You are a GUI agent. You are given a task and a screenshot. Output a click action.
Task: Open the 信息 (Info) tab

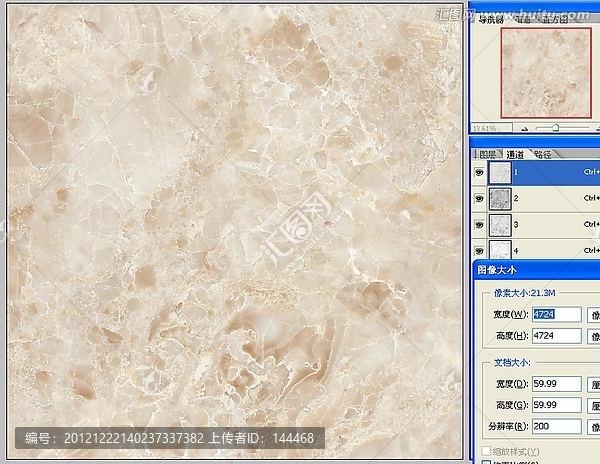(x=523, y=20)
